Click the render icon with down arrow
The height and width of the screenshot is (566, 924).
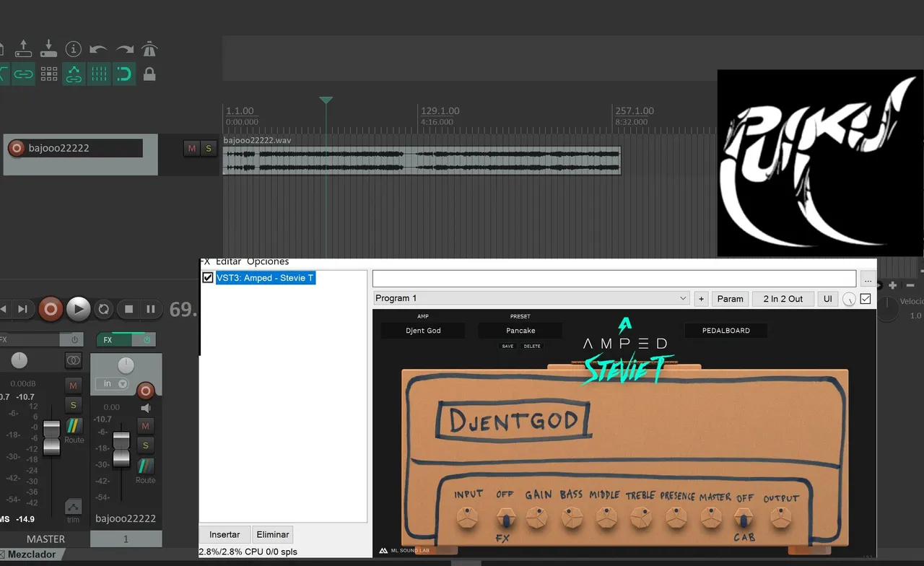click(x=48, y=48)
